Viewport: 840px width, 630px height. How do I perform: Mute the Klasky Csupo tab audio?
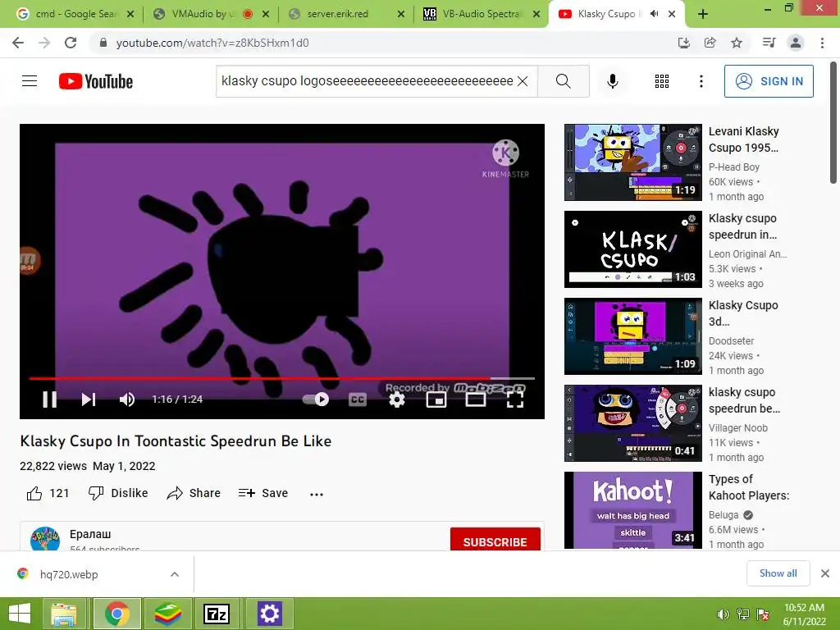pyautogui.click(x=654, y=14)
